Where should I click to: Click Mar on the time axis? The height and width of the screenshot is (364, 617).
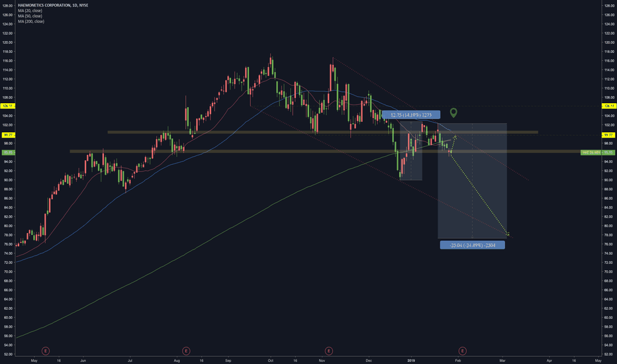point(502,361)
